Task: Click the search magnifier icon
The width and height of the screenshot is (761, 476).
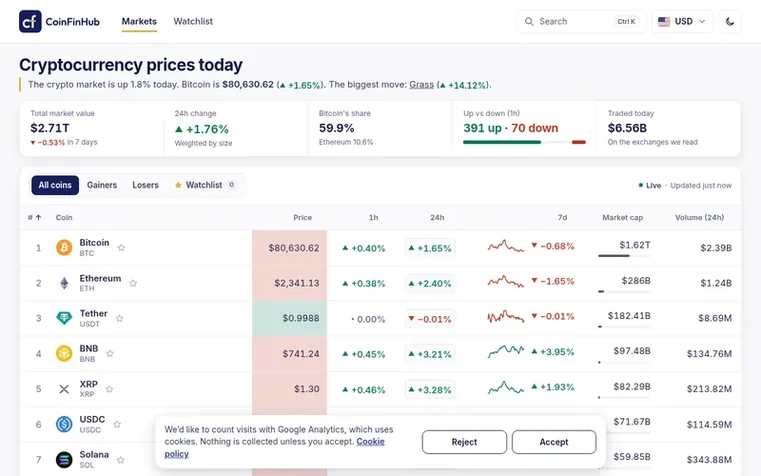Action: tap(529, 21)
